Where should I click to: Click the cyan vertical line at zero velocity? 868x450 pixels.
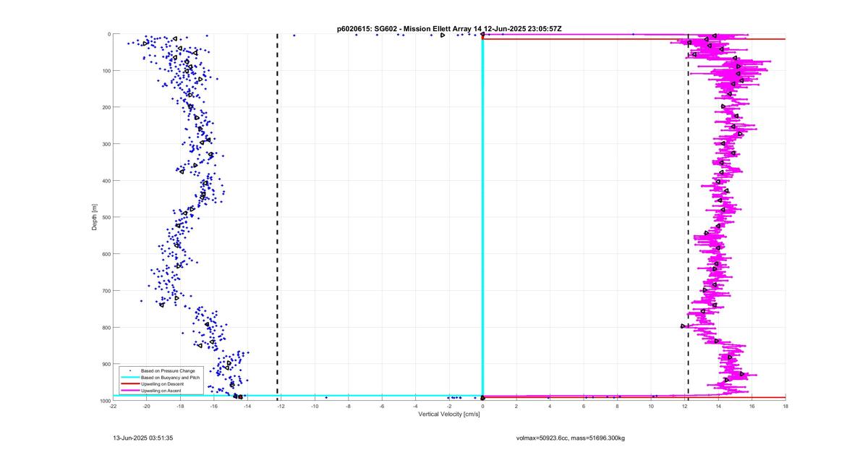[482, 217]
